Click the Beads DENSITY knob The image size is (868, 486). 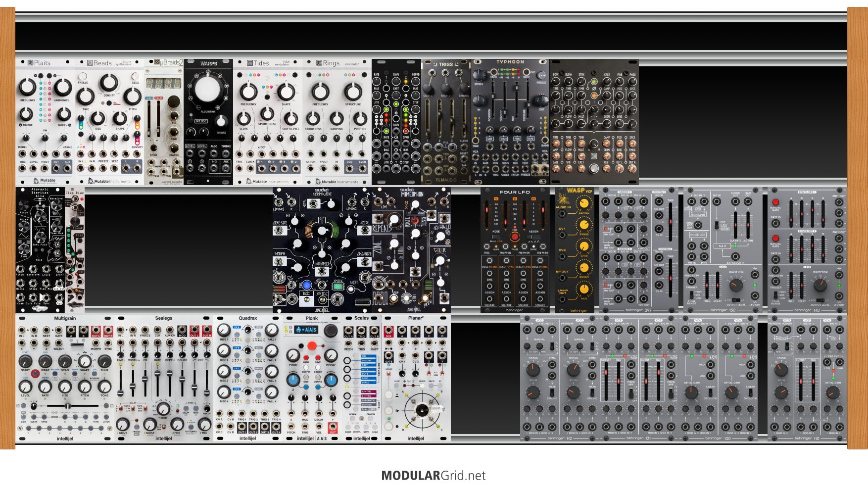tap(109, 83)
